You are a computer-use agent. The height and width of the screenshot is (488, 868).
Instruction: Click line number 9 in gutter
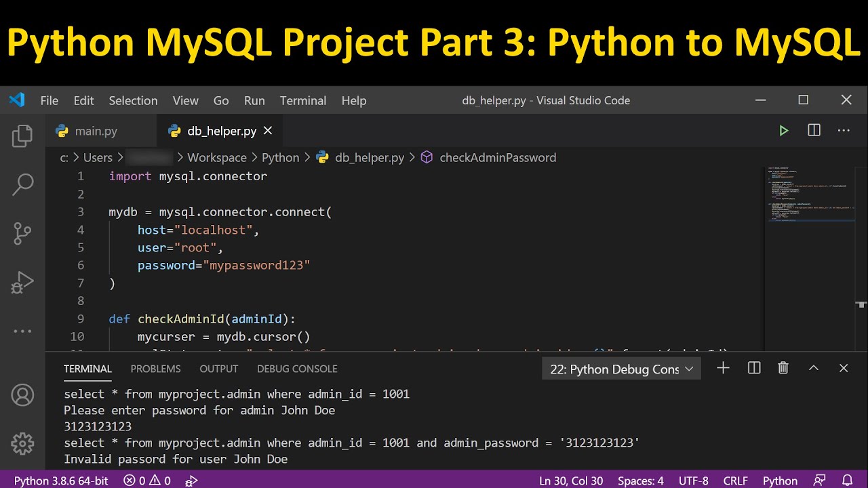(81, 319)
